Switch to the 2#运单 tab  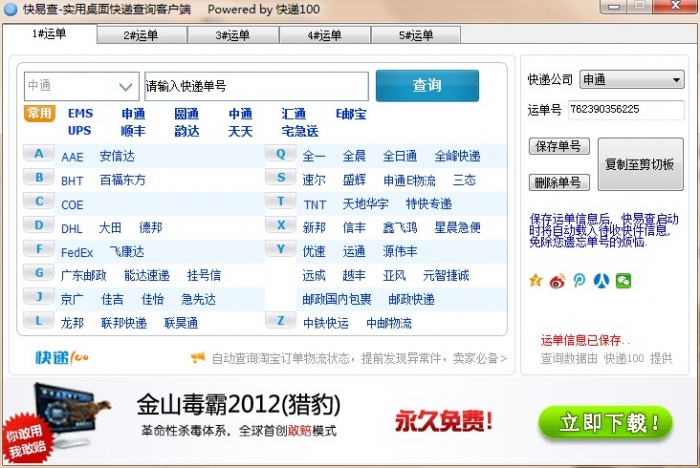(142, 35)
